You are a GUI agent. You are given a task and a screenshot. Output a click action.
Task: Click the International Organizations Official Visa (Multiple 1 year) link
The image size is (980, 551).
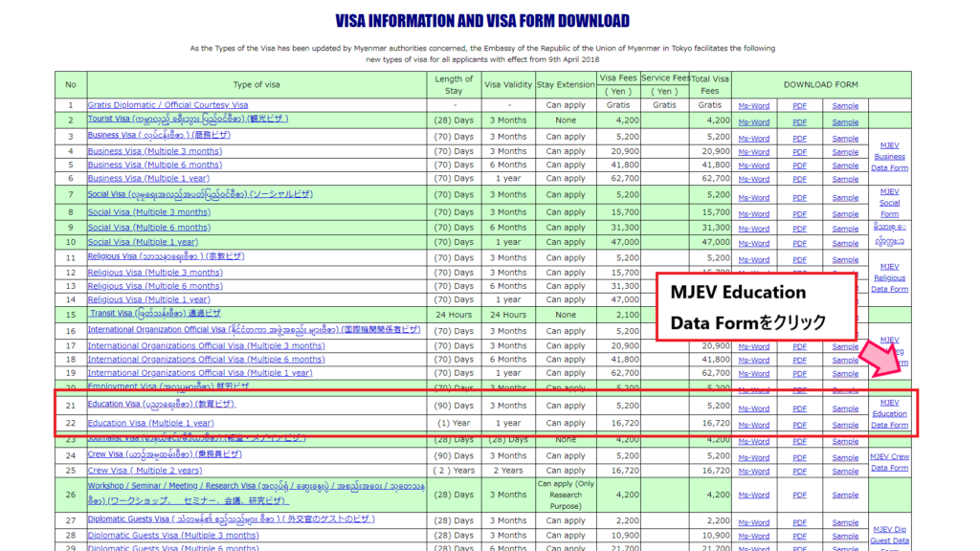tap(200, 373)
